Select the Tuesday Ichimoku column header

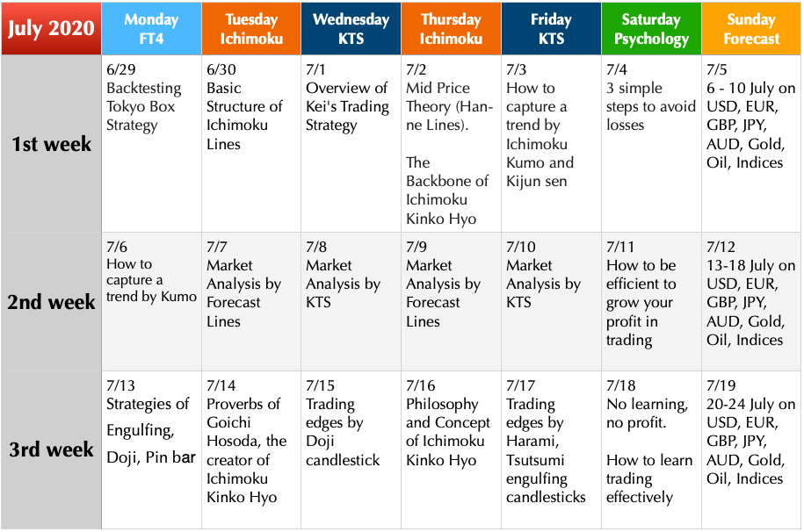click(x=251, y=28)
